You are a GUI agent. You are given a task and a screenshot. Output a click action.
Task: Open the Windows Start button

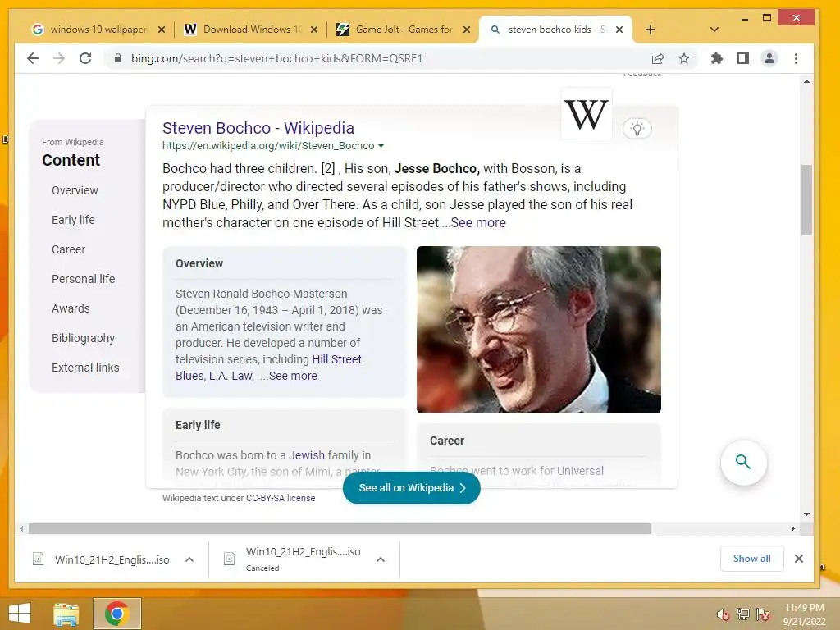(20, 614)
